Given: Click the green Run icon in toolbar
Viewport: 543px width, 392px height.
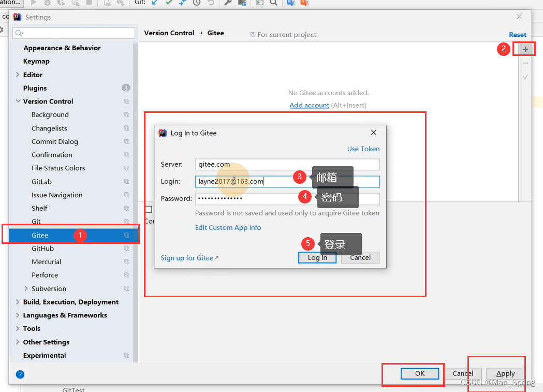Looking at the screenshot, I should tap(34, 3).
